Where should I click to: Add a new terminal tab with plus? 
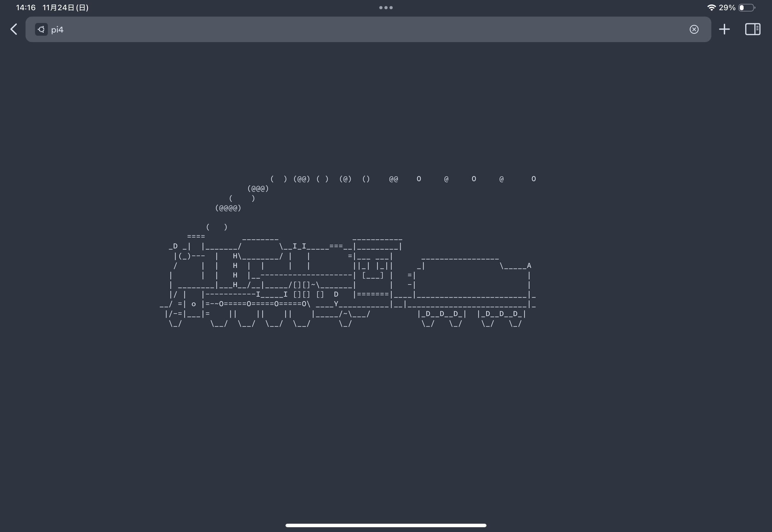724,29
